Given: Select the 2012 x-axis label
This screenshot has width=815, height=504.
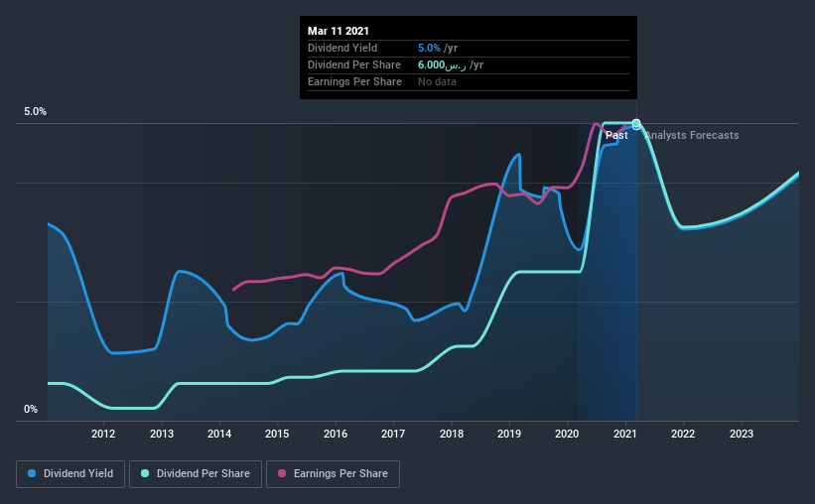Looking at the screenshot, I should 103,434.
